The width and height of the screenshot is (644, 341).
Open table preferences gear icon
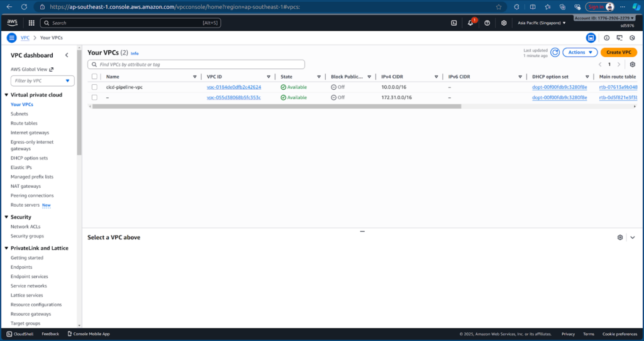[x=632, y=64]
